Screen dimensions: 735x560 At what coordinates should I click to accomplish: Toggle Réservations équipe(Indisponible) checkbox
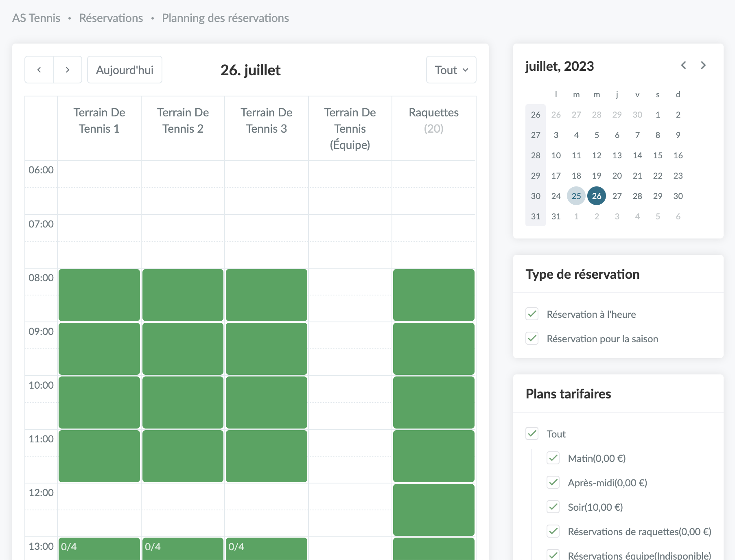[553, 555]
